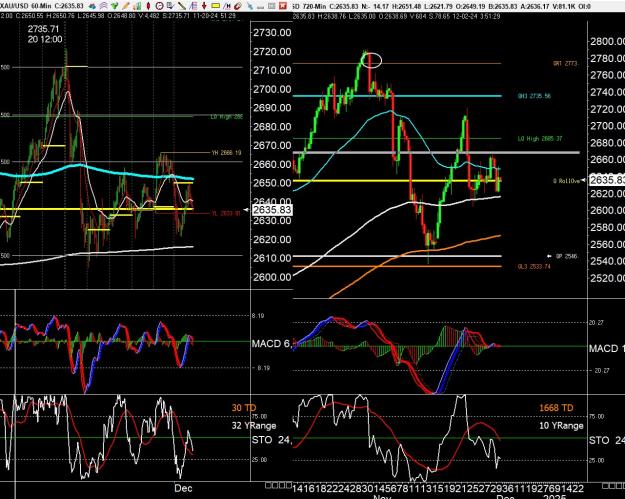Click the current price box on right chart axis

click(x=607, y=180)
